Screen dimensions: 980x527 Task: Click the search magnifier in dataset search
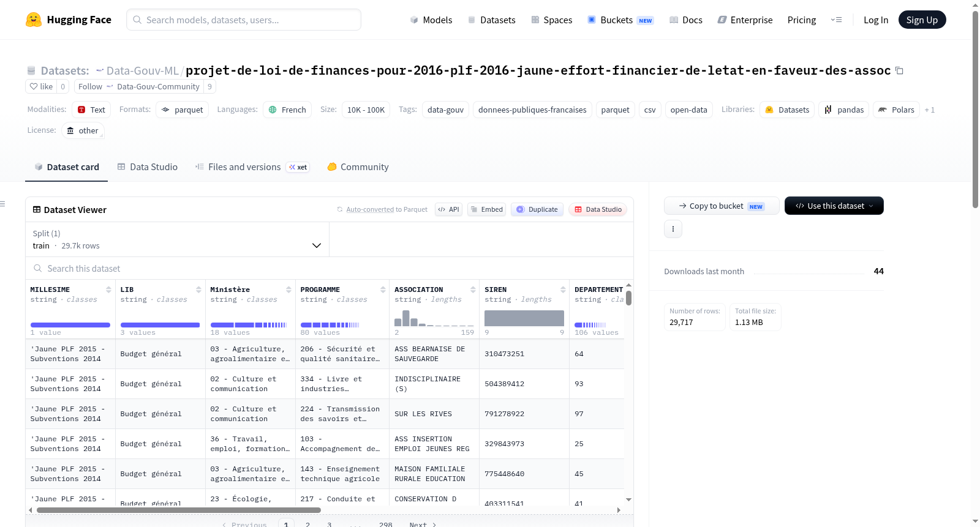(x=38, y=268)
